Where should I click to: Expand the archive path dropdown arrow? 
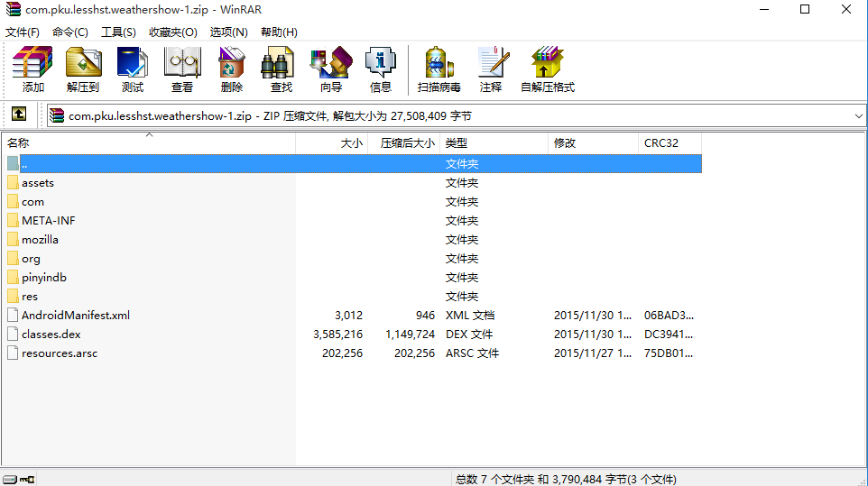[x=857, y=116]
